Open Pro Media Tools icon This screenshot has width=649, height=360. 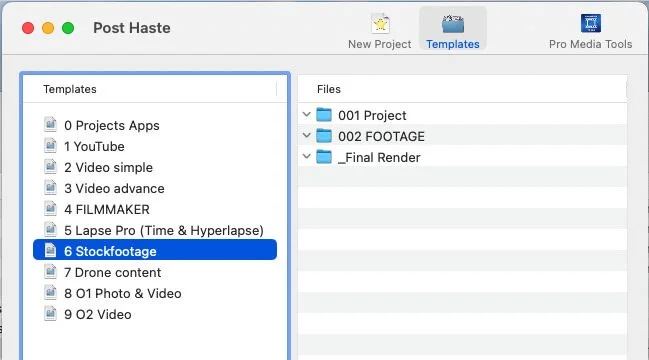point(591,23)
